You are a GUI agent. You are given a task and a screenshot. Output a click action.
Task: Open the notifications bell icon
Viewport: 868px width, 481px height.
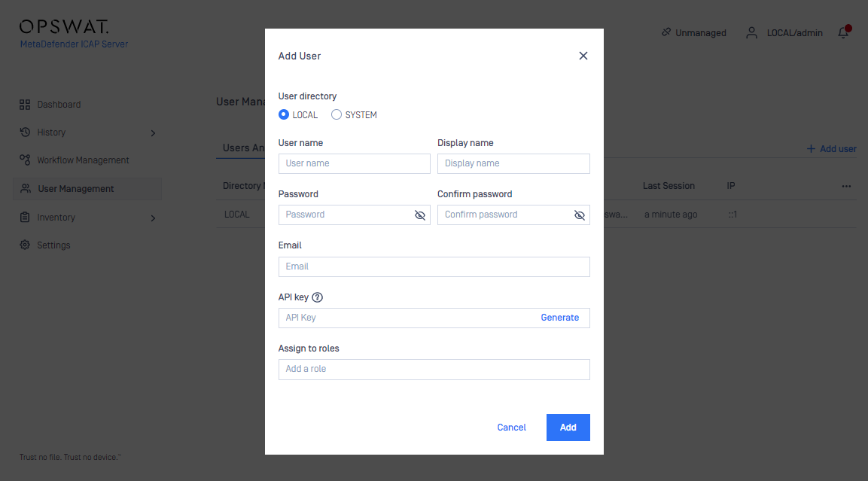click(844, 32)
